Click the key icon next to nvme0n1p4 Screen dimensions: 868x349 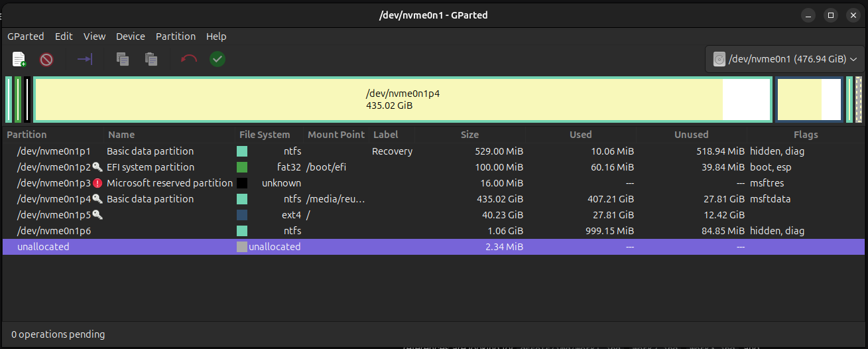click(97, 199)
